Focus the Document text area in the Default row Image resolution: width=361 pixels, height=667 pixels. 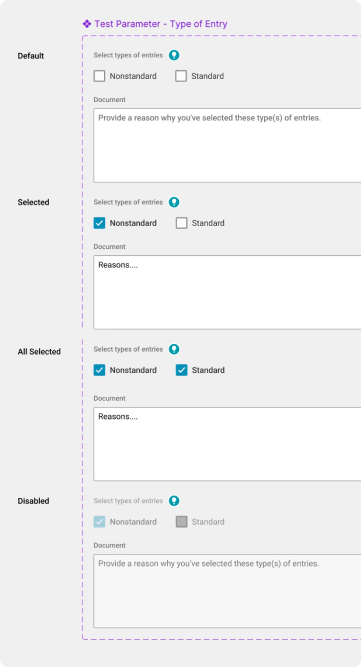[x=227, y=145]
